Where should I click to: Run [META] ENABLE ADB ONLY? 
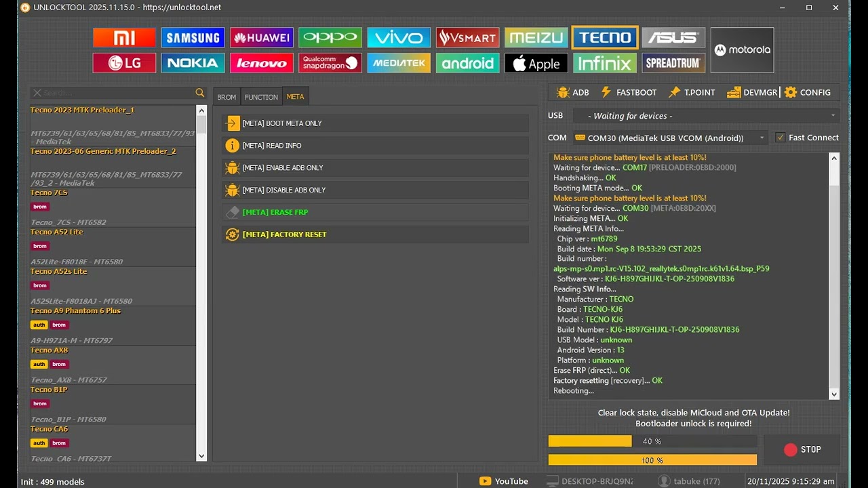point(375,168)
